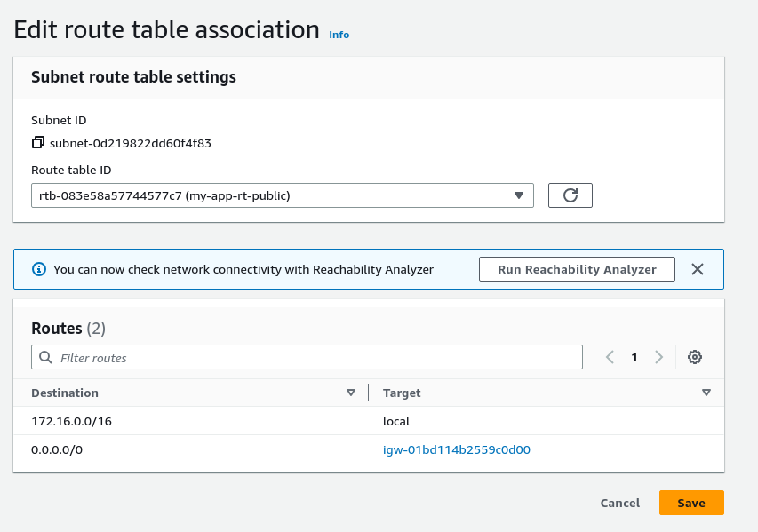758x532 pixels.
Task: Go to next routes page
Action: pyautogui.click(x=658, y=357)
